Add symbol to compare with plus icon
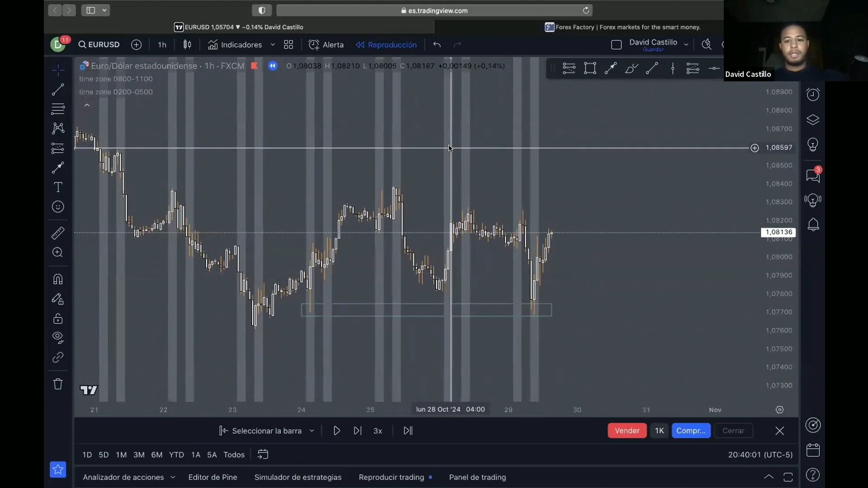 tap(136, 45)
